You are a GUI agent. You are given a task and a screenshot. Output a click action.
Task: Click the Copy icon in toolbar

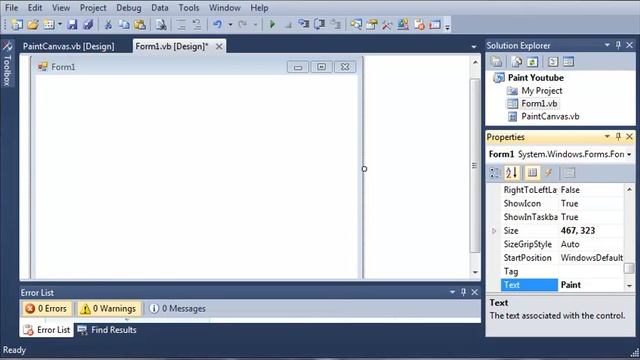click(x=124, y=24)
